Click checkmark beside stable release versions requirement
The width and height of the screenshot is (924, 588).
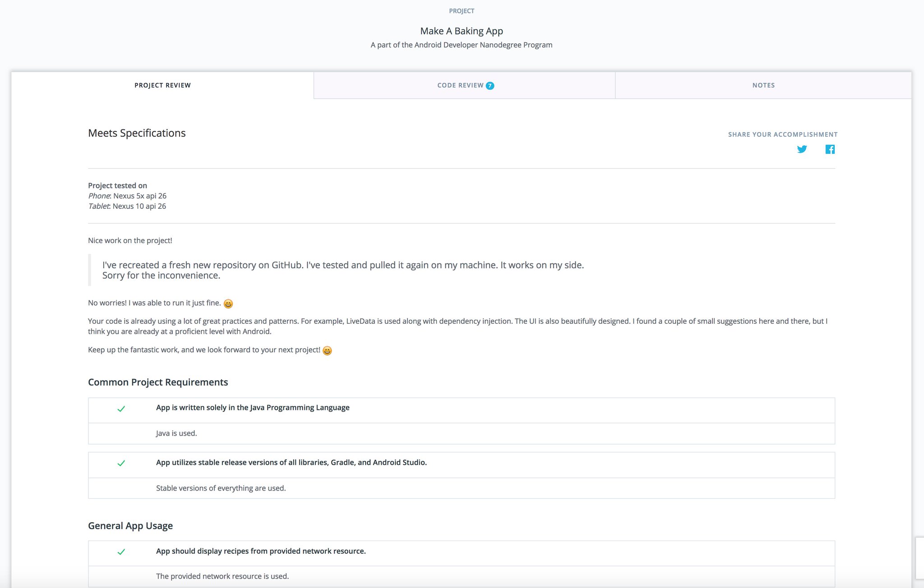(121, 463)
